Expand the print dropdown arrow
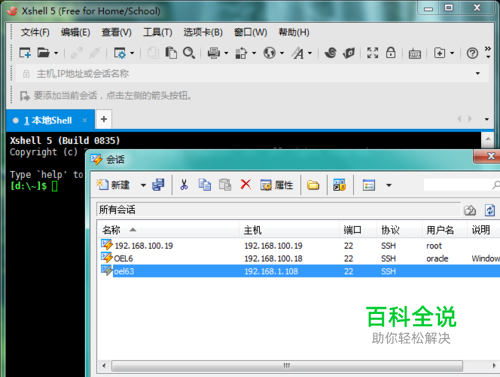The image size is (500, 377). pos(226,53)
